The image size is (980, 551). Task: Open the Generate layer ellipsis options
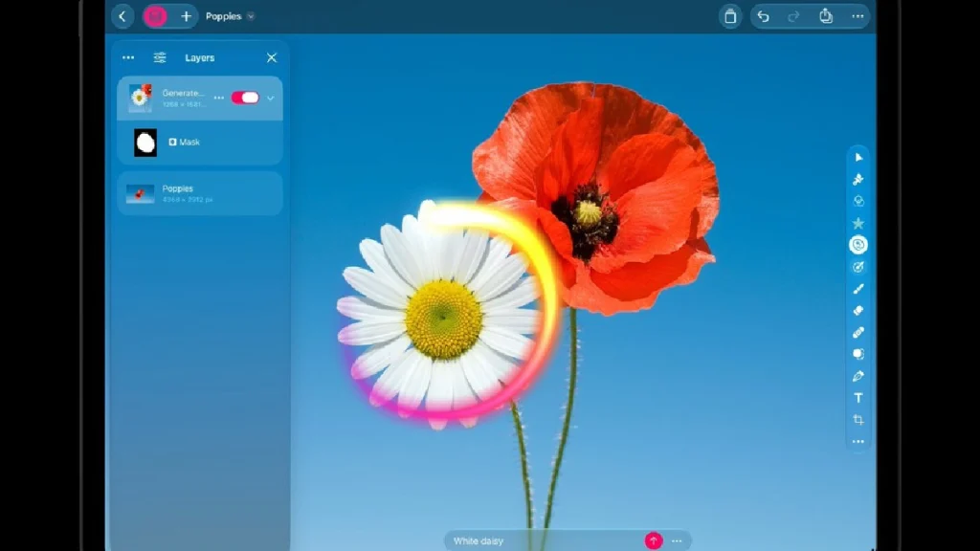[219, 99]
